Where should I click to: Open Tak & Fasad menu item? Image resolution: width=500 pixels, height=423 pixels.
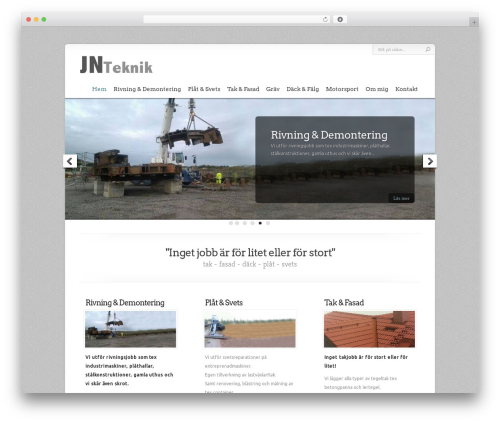click(243, 89)
